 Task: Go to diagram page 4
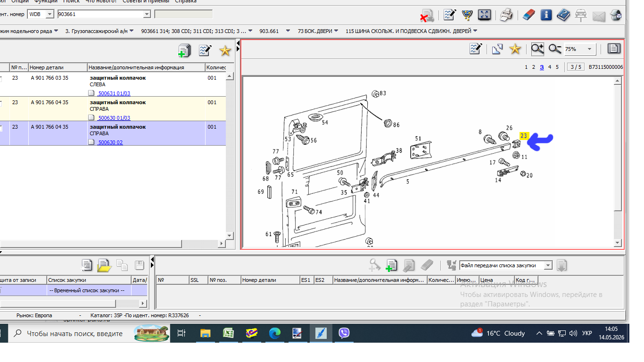[550, 67]
